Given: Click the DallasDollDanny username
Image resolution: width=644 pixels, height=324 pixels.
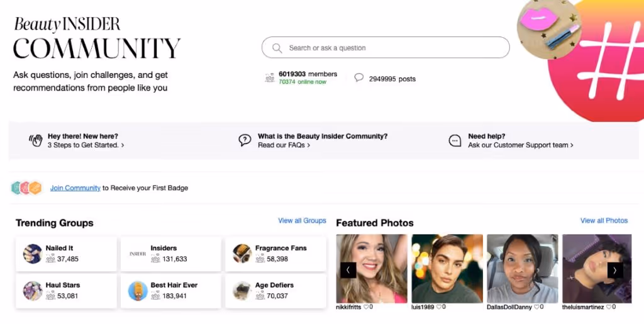Looking at the screenshot, I should coord(509,307).
